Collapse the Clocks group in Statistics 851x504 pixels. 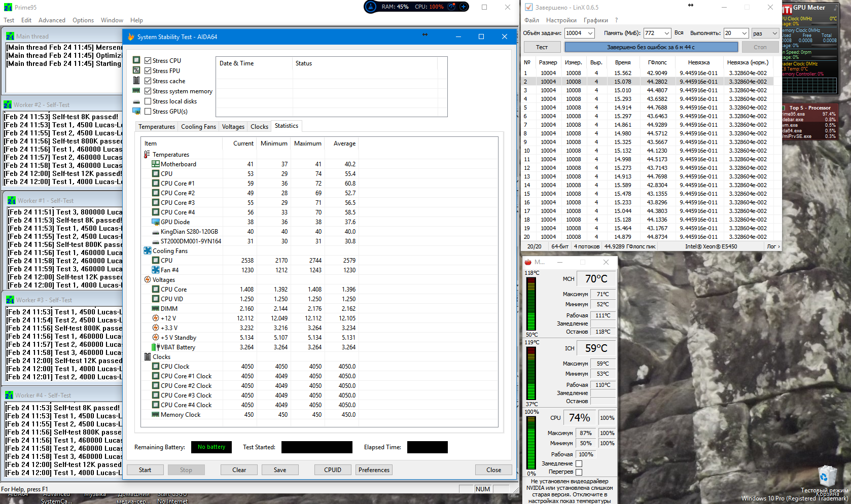click(x=147, y=356)
